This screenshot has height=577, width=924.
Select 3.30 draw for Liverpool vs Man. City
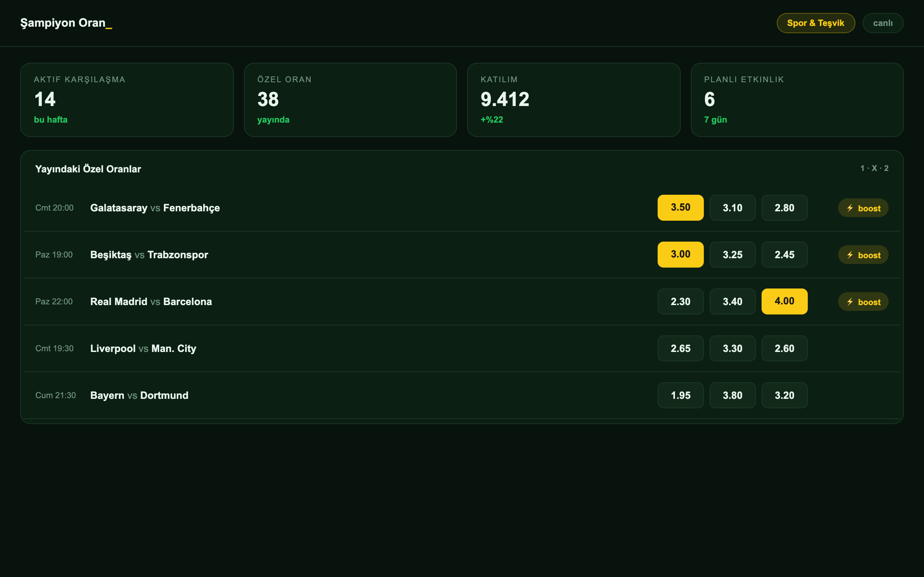[732, 348]
